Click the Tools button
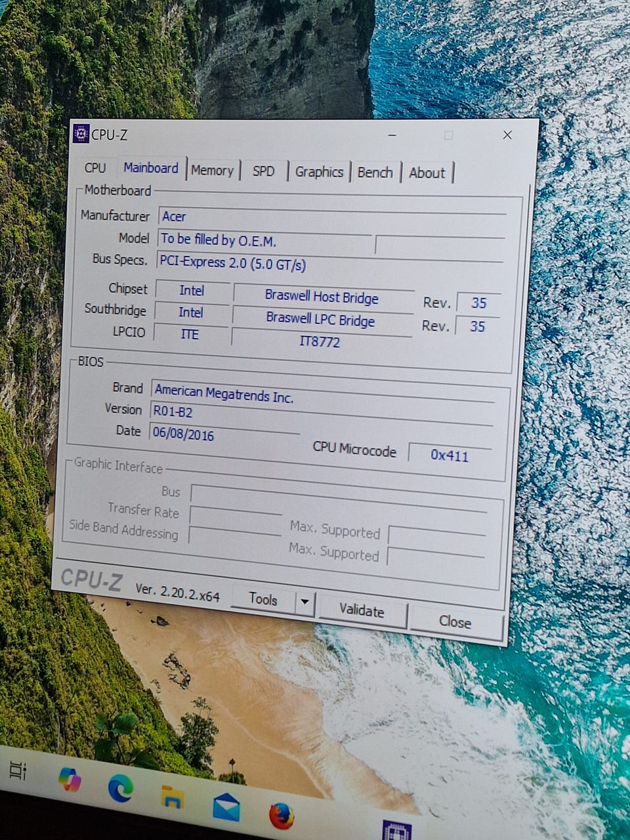 [x=263, y=598]
